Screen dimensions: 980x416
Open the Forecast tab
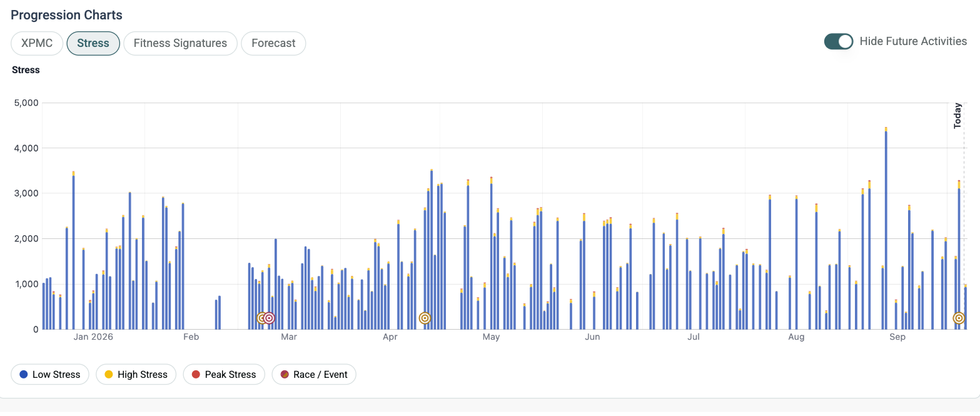pyautogui.click(x=273, y=43)
